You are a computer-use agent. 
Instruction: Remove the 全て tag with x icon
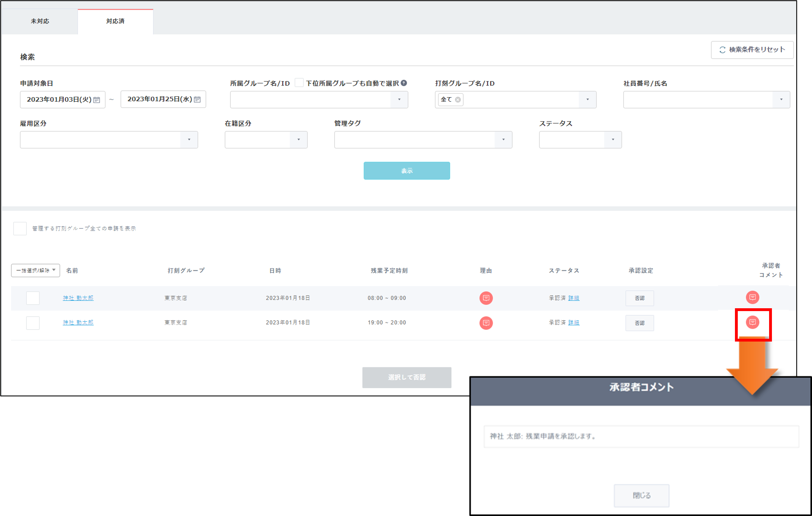pos(458,99)
